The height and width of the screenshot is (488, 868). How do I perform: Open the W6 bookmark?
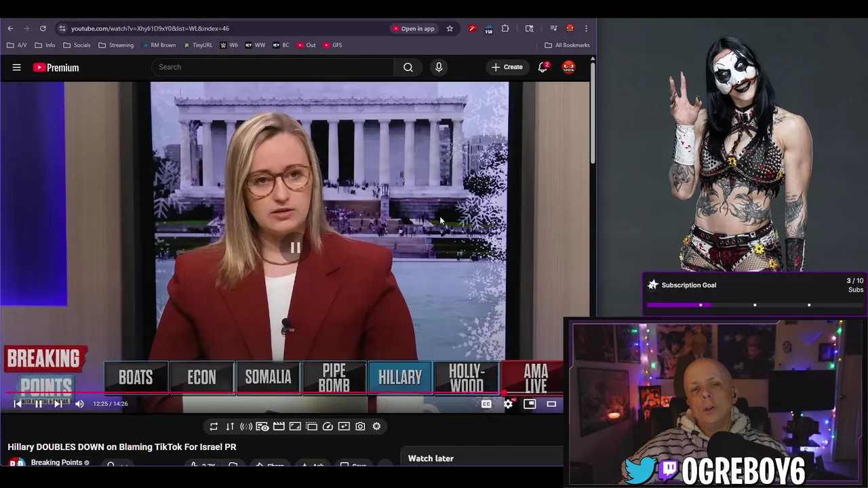pos(229,45)
